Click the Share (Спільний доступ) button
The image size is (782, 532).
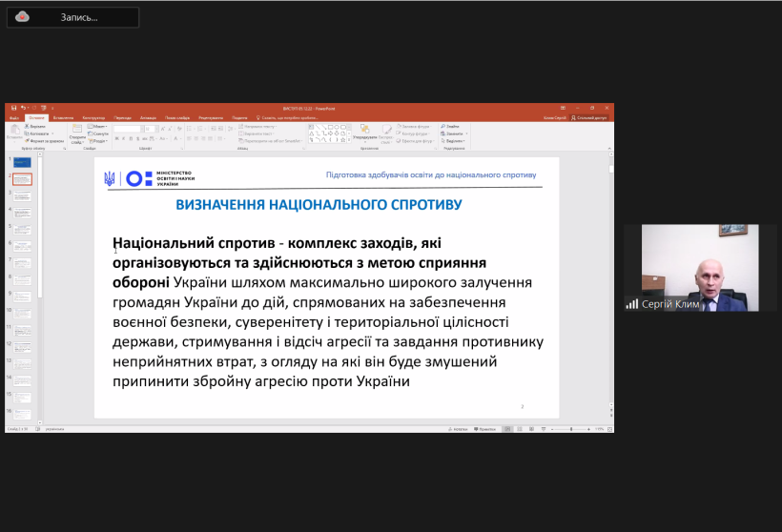click(x=588, y=118)
